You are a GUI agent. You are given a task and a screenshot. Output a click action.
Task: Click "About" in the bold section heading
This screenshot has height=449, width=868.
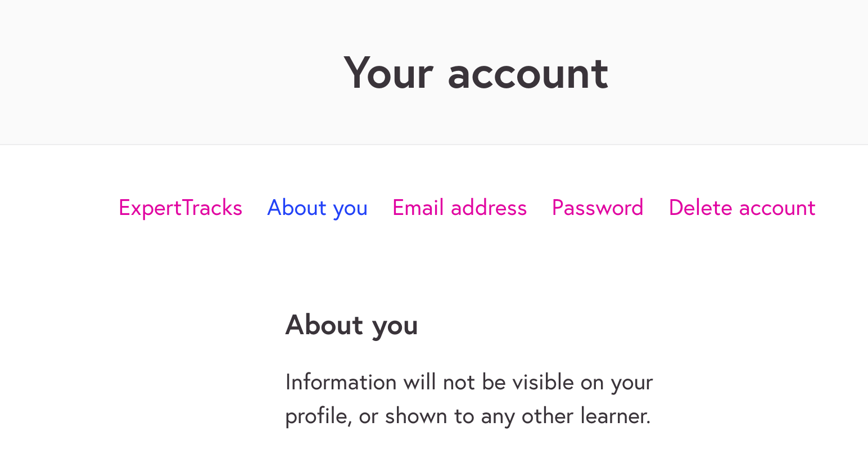(x=324, y=325)
